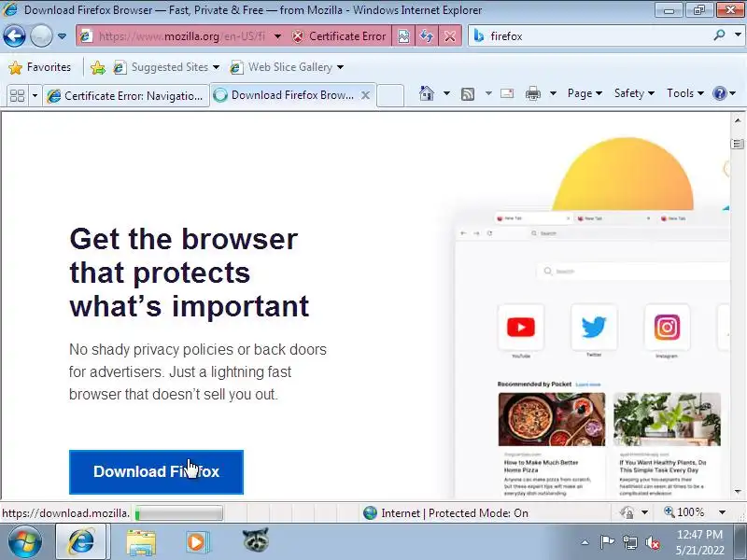This screenshot has height=560, width=747.
Task: Click the page loading progress bar
Action: [x=178, y=513]
